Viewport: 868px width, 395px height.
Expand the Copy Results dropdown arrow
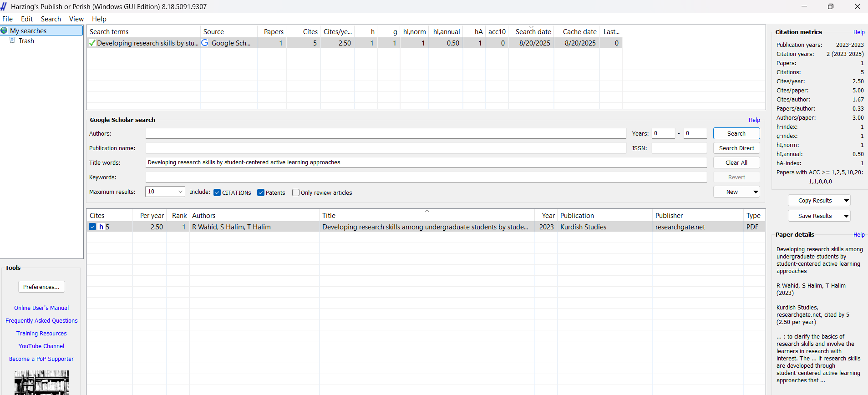coord(846,201)
